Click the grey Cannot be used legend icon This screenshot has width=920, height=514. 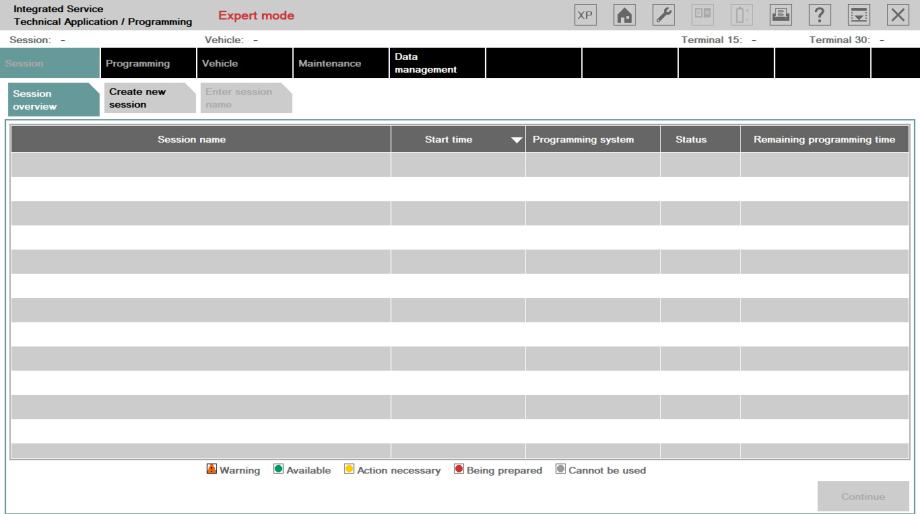coord(560,469)
